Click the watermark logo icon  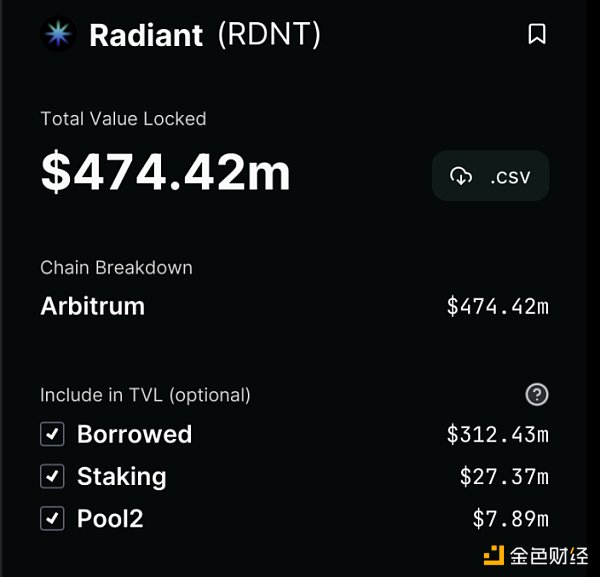(x=492, y=555)
